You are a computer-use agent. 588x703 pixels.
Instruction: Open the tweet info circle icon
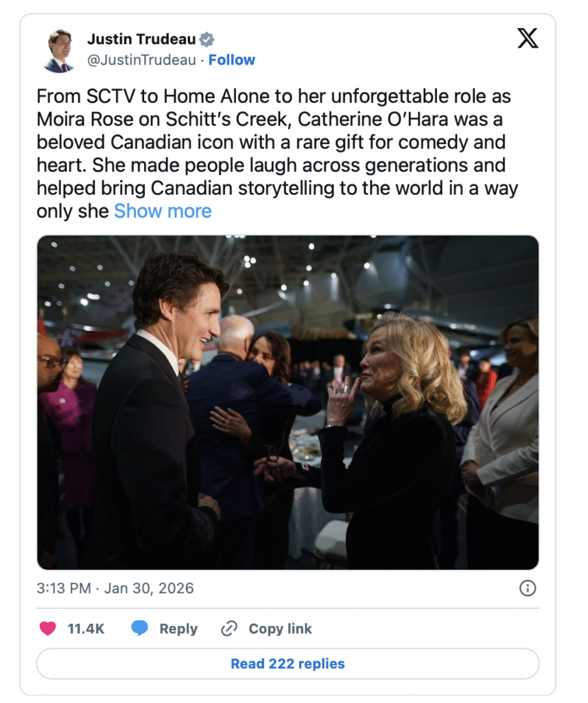coord(527,588)
